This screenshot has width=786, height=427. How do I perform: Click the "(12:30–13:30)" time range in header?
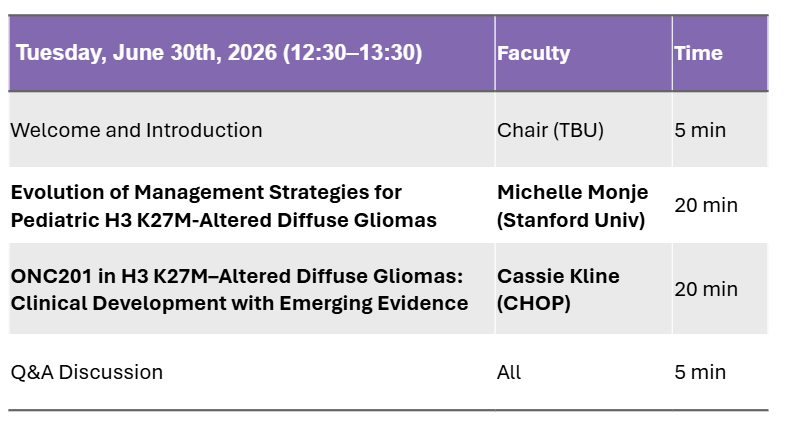(352, 53)
